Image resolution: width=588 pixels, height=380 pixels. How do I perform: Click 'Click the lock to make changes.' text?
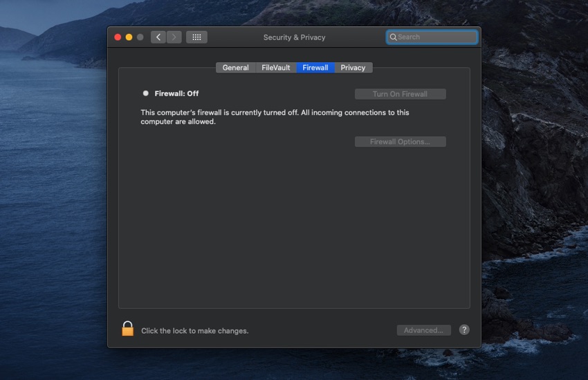(195, 331)
